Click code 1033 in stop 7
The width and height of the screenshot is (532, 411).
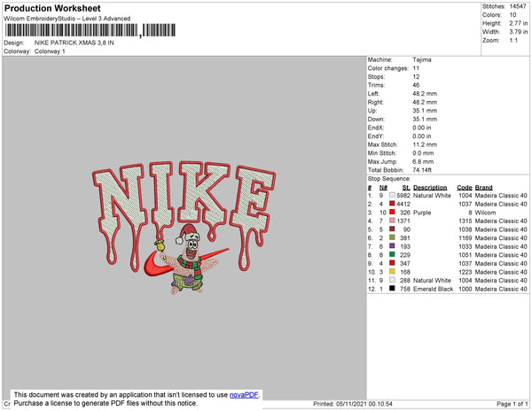coord(465,246)
